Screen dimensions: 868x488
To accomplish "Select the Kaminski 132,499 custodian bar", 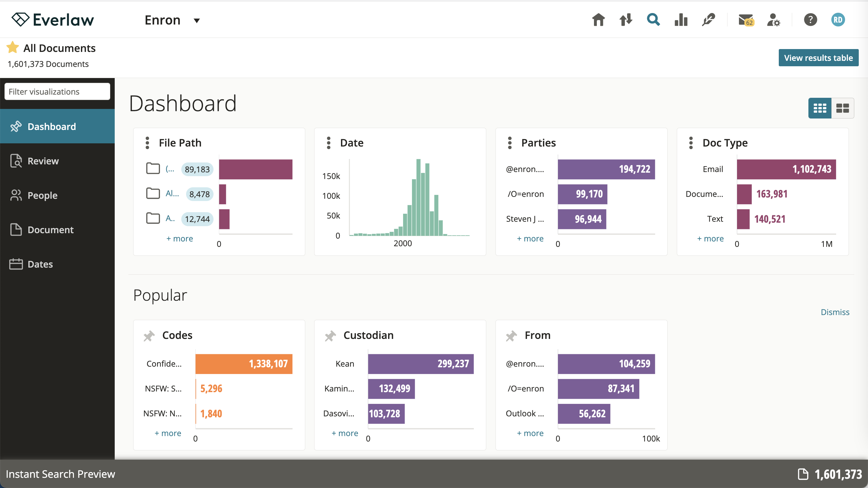I will 391,389.
